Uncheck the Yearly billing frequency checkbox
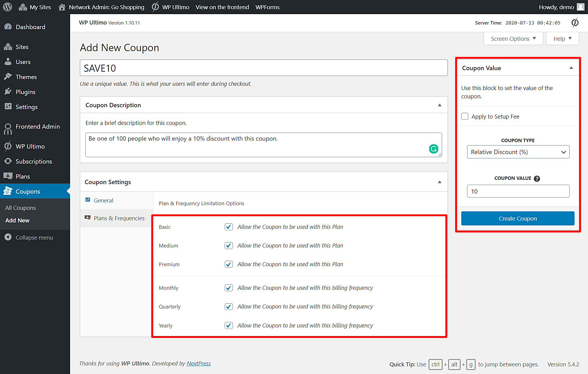Viewport: 588px width, 374px height. (229, 325)
